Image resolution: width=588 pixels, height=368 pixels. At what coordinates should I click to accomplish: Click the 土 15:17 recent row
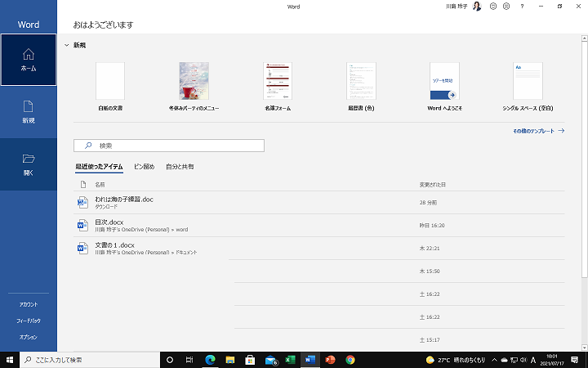point(399,340)
